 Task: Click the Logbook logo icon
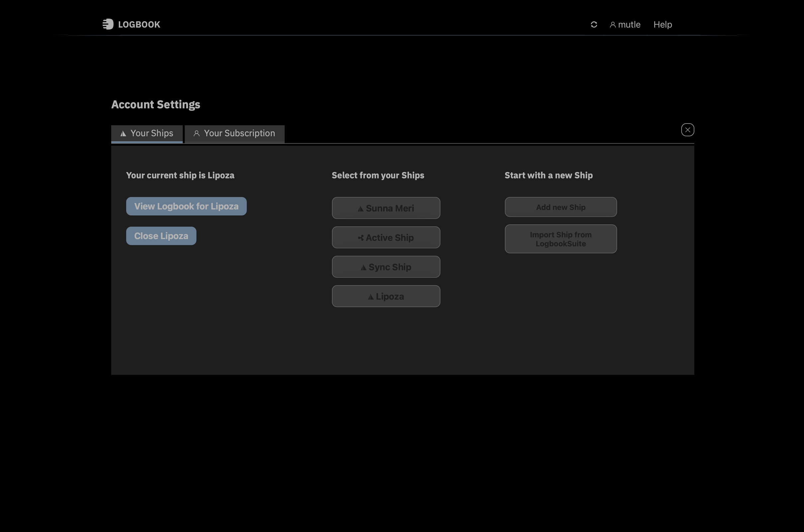[108, 24]
